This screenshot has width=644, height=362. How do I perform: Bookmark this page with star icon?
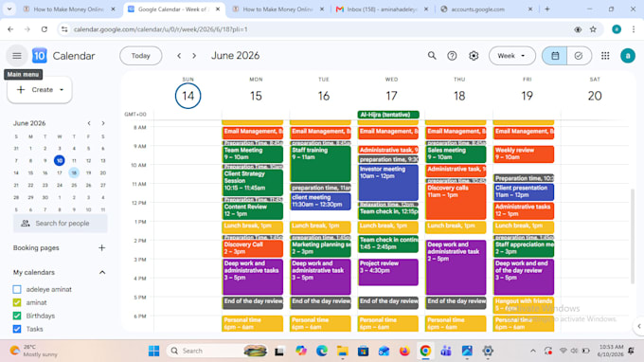click(x=593, y=29)
